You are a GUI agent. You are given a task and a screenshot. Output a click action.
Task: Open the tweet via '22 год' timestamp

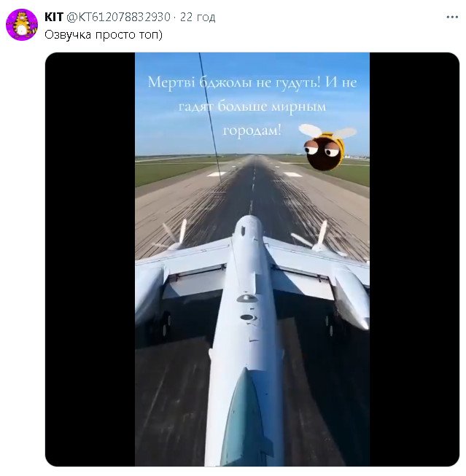[198, 17]
